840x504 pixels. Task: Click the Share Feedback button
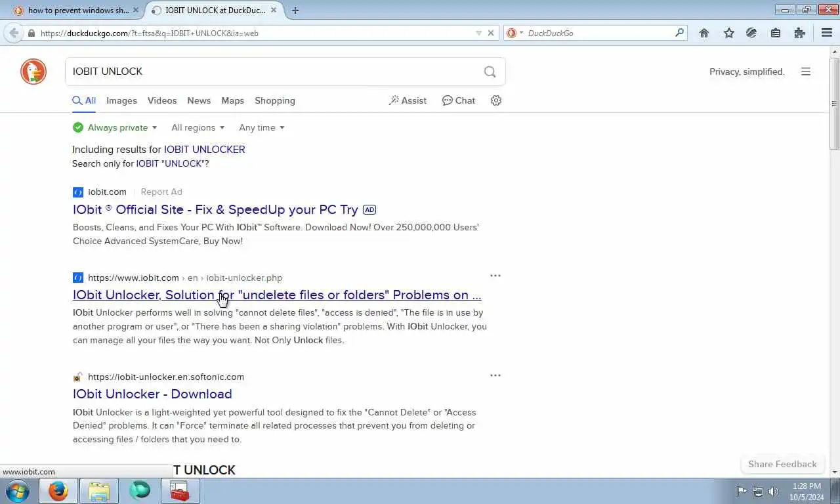782,464
